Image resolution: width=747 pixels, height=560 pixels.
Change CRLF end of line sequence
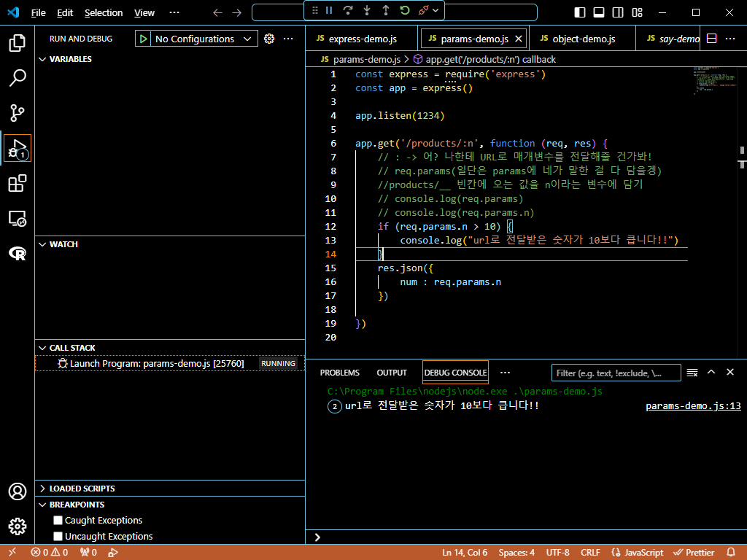[590, 553]
